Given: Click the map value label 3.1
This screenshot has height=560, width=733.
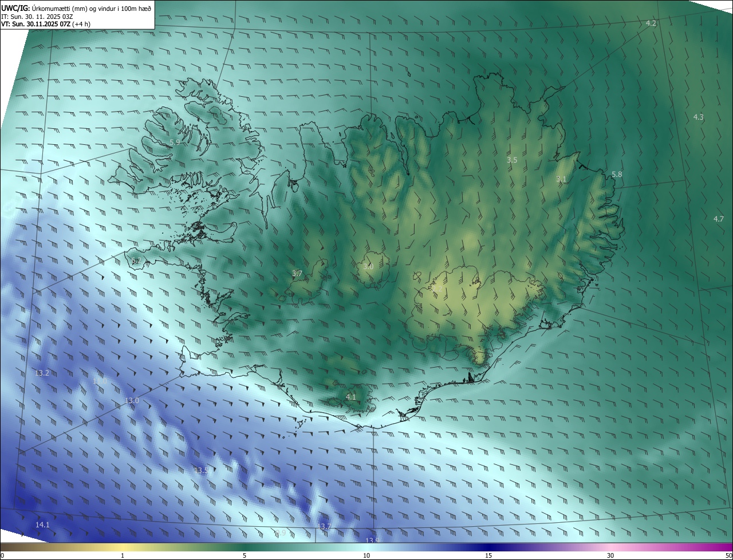Looking at the screenshot, I should [561, 179].
